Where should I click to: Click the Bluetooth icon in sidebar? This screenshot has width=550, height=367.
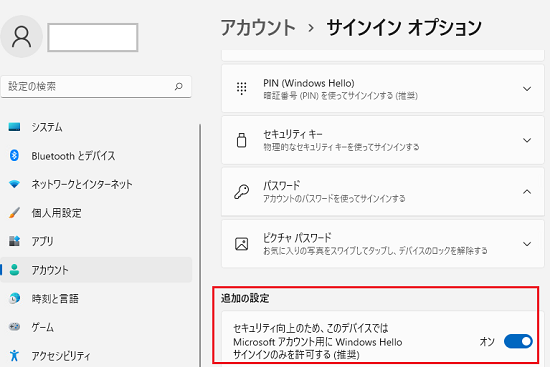tap(14, 155)
